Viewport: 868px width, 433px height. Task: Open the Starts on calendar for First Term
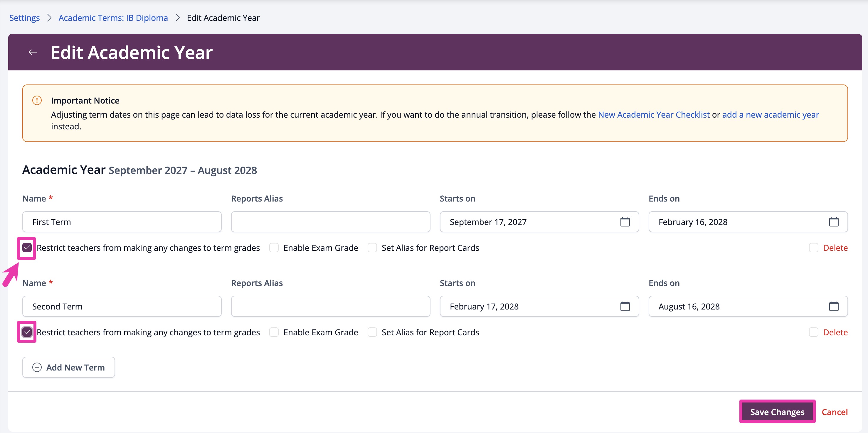(626, 222)
